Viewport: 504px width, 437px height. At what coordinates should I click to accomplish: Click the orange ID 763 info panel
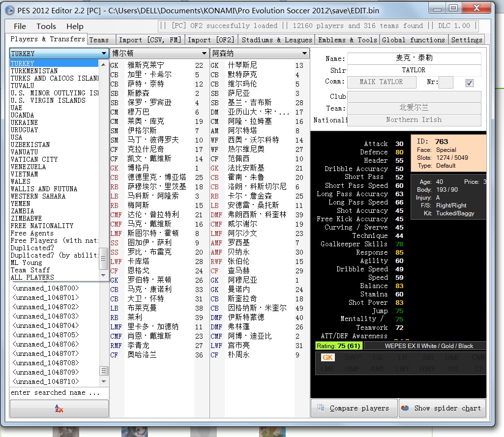point(449,153)
